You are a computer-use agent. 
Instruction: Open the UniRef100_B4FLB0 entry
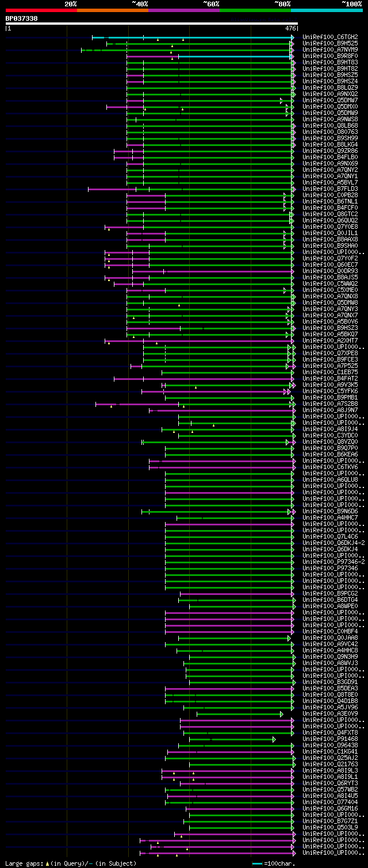pyautogui.click(x=330, y=157)
